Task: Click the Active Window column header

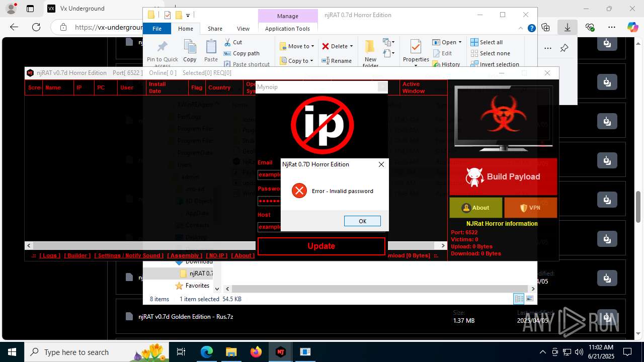Action: pyautogui.click(x=423, y=87)
